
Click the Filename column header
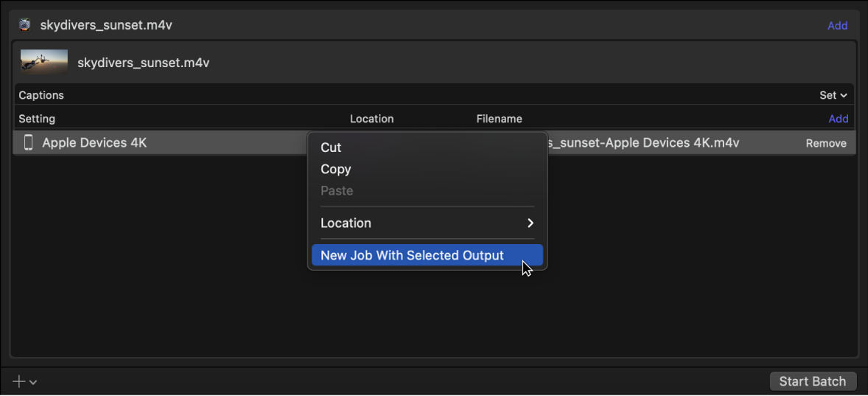coord(499,119)
